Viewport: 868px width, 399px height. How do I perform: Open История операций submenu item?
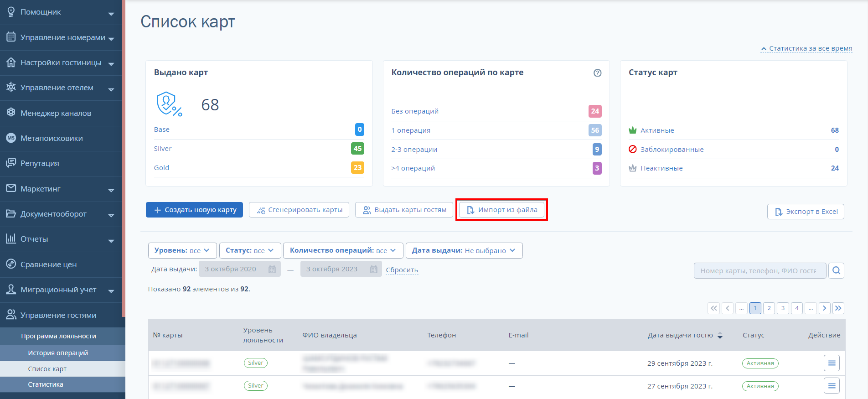click(62, 353)
